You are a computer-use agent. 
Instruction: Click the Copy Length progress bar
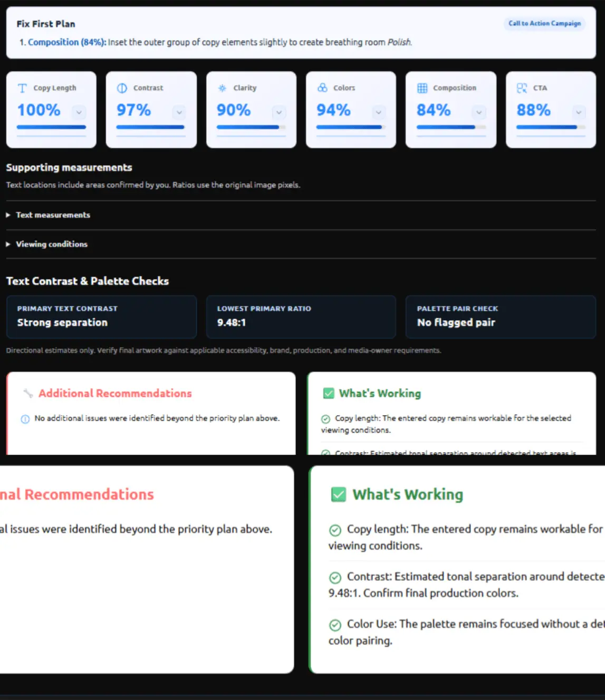coord(51,127)
